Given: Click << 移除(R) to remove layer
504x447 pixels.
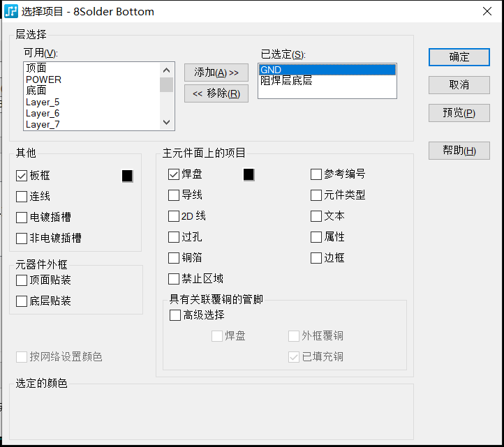Looking at the screenshot, I should point(216,93).
